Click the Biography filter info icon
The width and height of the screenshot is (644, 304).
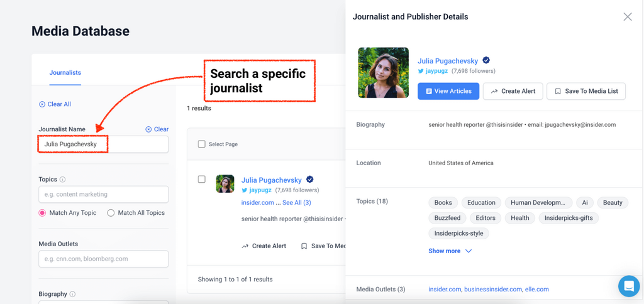coord(73,294)
